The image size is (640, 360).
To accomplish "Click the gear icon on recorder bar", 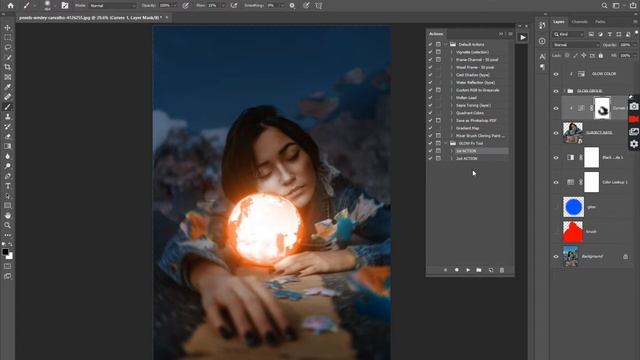I will point(634,144).
